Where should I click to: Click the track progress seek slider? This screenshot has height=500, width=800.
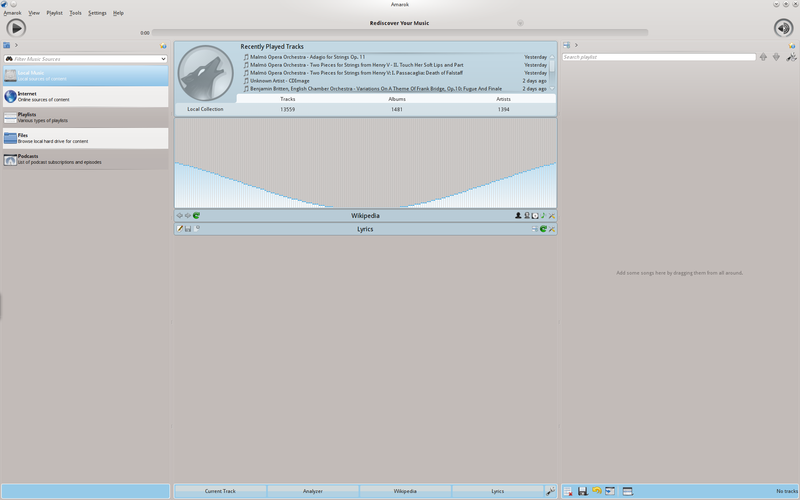click(x=399, y=33)
